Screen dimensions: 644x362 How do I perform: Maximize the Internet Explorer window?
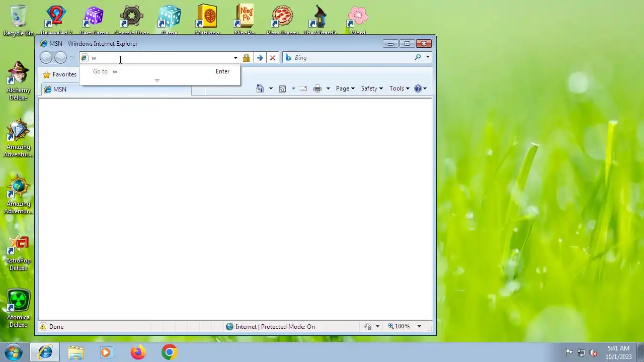(x=407, y=44)
